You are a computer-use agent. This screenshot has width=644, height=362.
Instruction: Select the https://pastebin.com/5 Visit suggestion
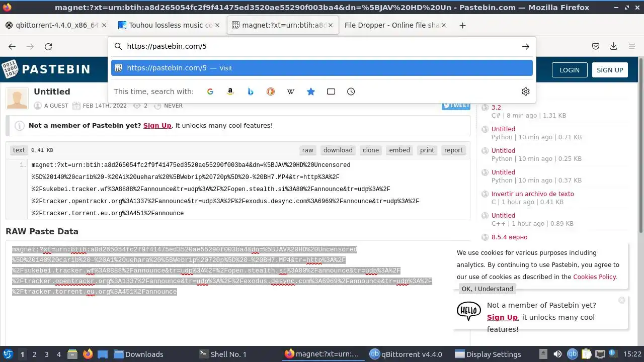coord(322,68)
